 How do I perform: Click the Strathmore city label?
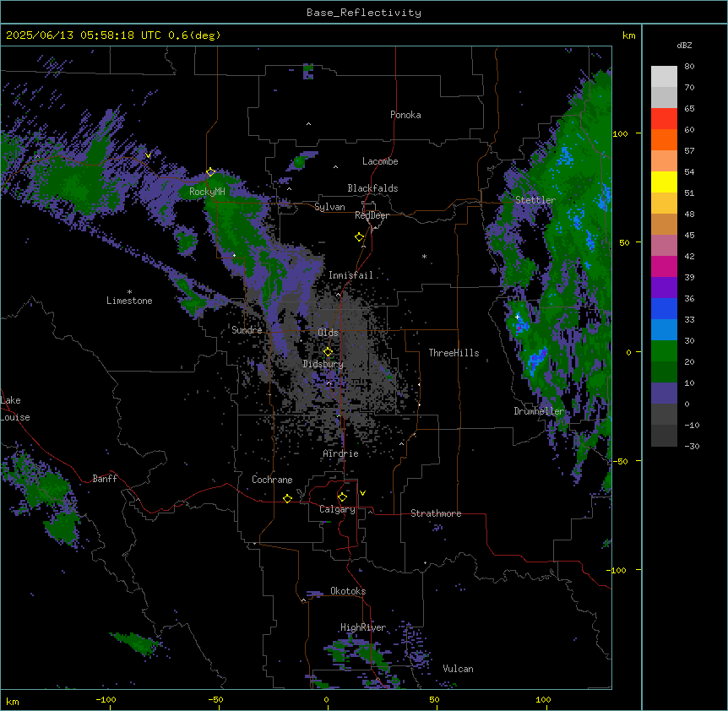click(436, 513)
